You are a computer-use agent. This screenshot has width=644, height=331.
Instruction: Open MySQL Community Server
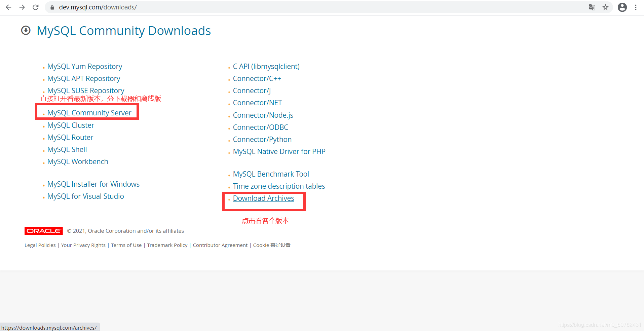[89, 113]
